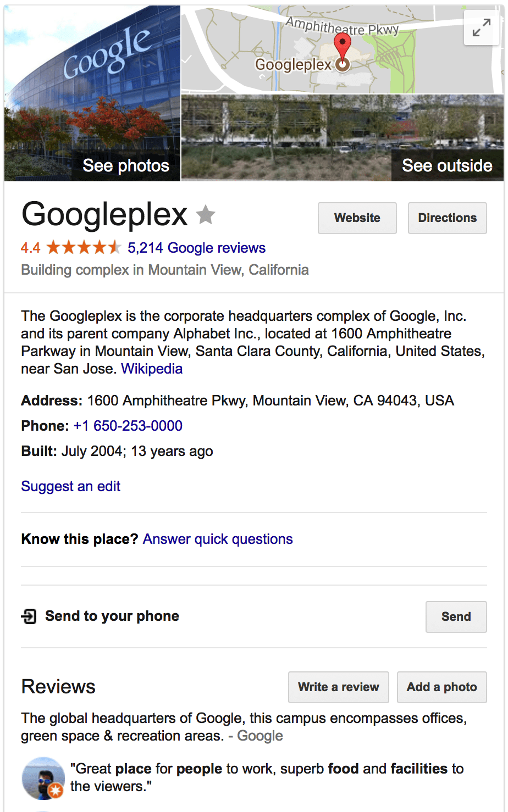Click the Send button
Viewport: 508px width, 812px height.
[x=456, y=617]
